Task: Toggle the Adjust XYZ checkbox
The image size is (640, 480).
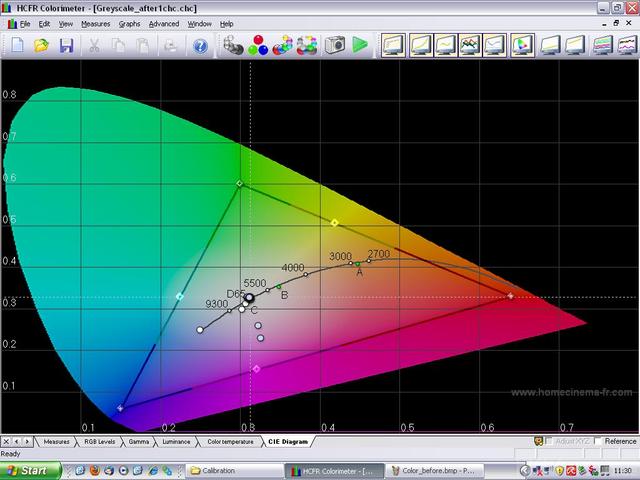Action: 549,441
